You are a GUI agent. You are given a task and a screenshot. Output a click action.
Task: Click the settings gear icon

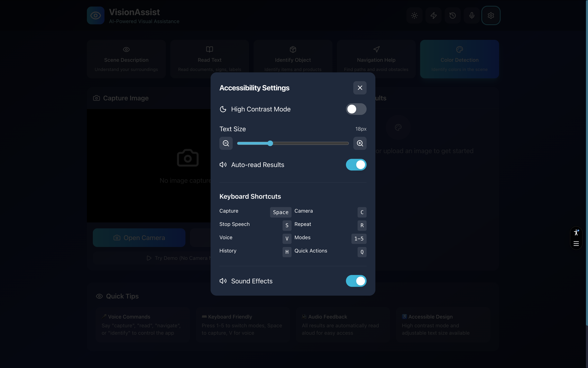click(491, 16)
